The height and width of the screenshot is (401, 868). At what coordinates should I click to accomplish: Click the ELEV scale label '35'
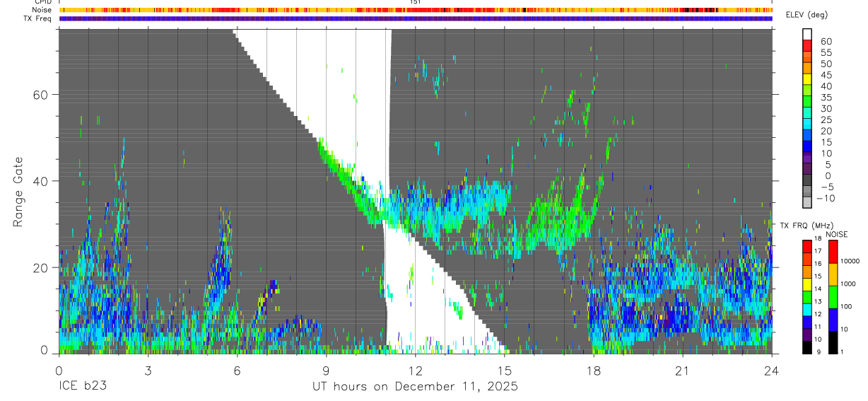[x=826, y=98]
